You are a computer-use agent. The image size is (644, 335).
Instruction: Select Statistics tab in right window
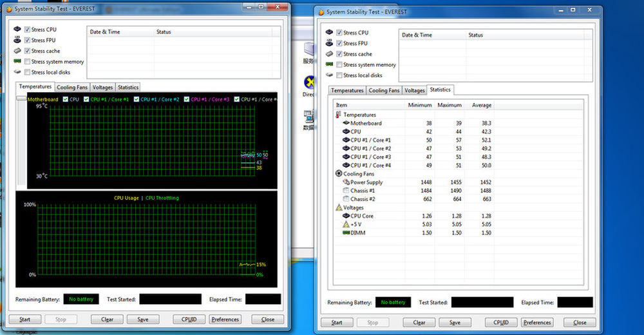(x=440, y=90)
